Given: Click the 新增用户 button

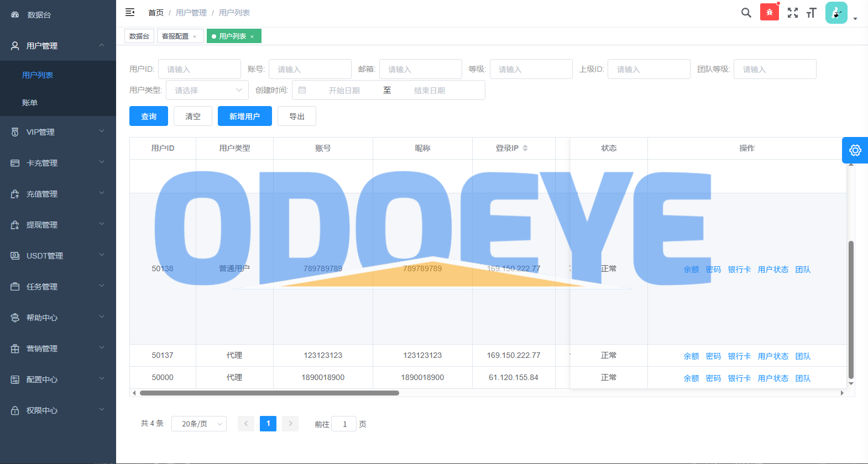Looking at the screenshot, I should coord(244,116).
